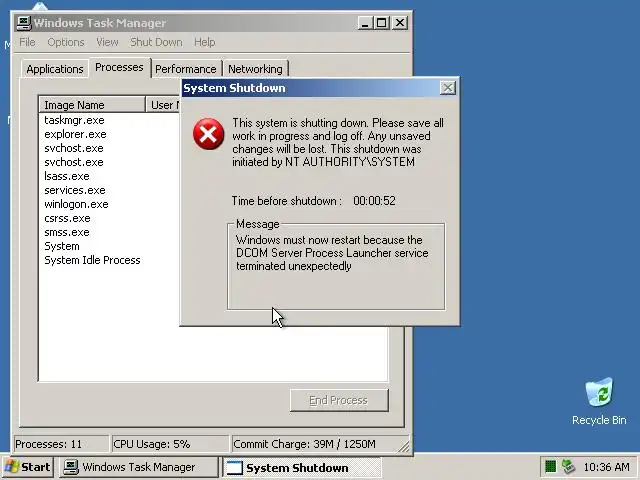This screenshot has width=640, height=480.
Task: Click the Task Manager title bar icon
Action: (x=24, y=23)
